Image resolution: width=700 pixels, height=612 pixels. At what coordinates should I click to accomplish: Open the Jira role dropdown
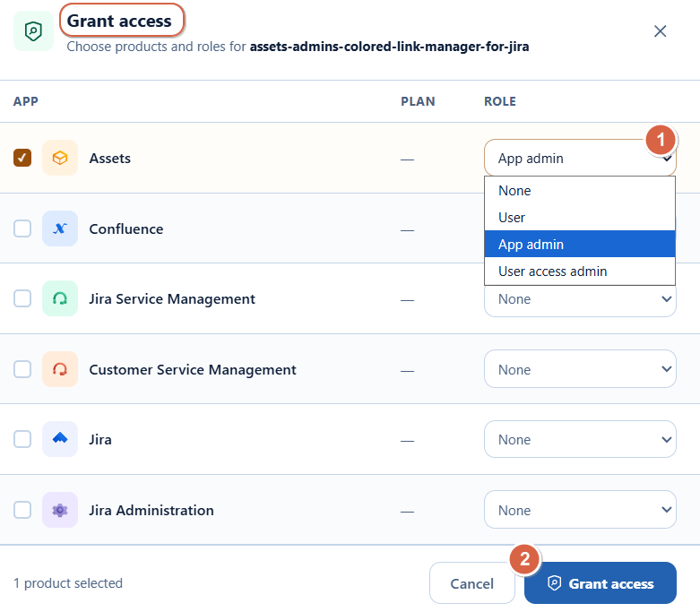[580, 439]
